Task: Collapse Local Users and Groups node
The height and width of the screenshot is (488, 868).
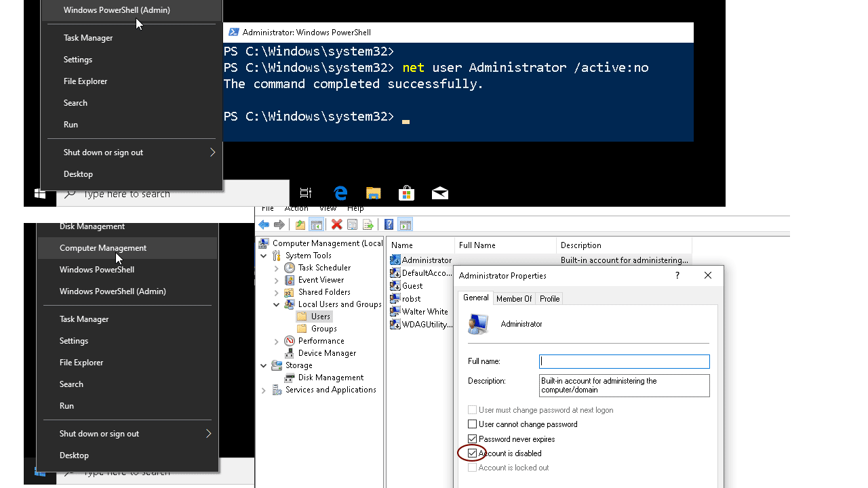Action: tap(277, 304)
